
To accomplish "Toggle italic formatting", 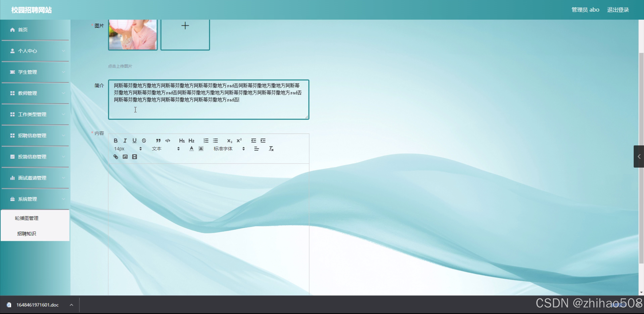I will pyautogui.click(x=125, y=141).
